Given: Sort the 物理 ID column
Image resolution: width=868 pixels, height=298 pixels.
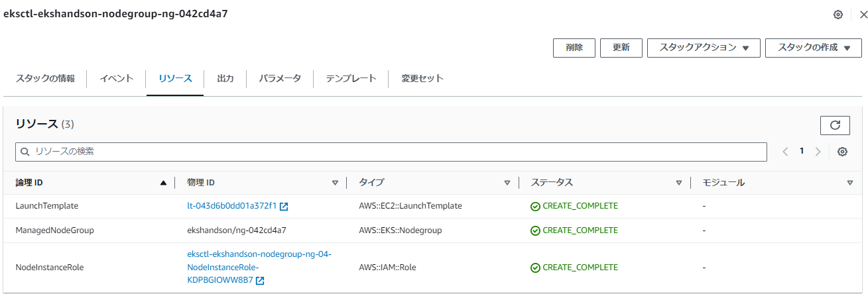Looking at the screenshot, I should pos(335,183).
